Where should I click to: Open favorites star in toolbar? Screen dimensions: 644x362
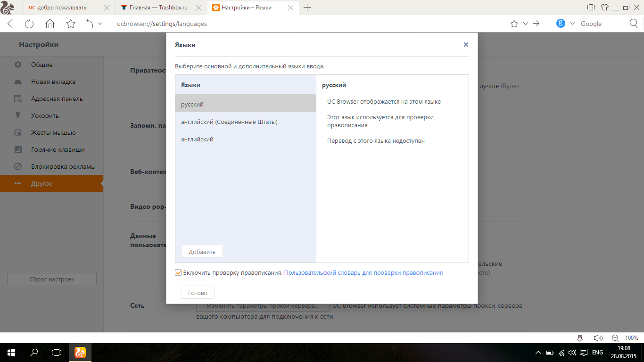(x=71, y=24)
